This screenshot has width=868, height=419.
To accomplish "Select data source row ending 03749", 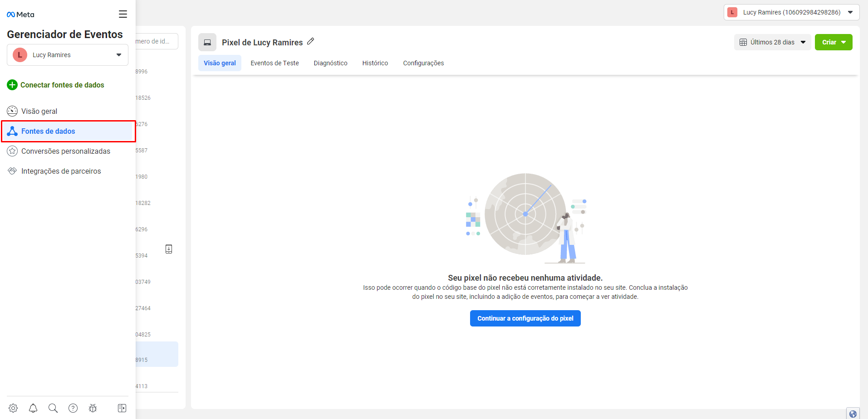I will 157,282.
